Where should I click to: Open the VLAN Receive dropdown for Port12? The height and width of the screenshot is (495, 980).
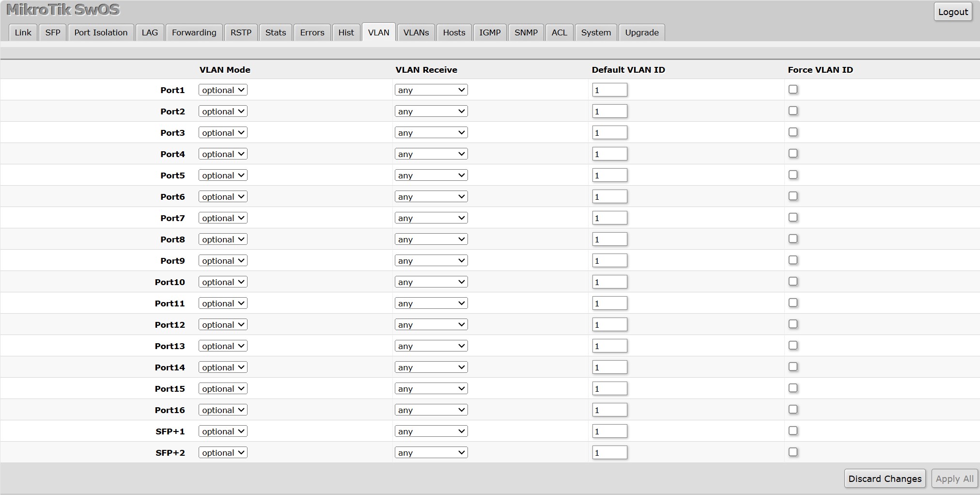(x=431, y=324)
